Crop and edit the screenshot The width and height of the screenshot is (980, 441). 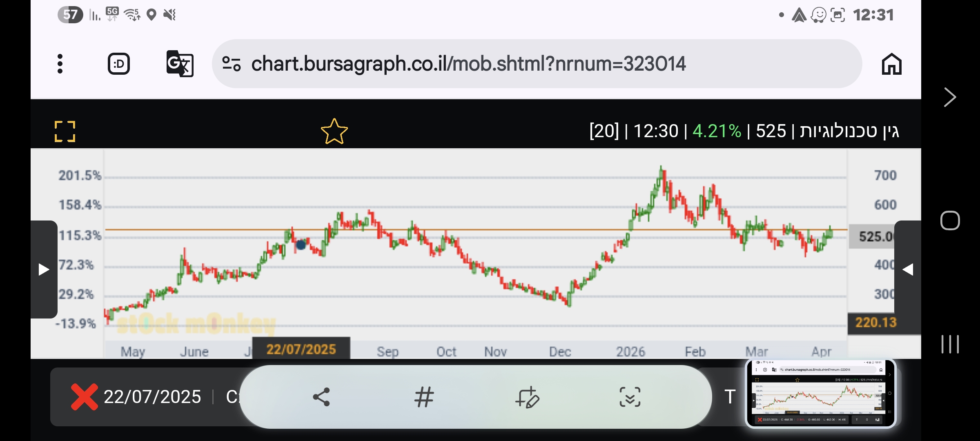point(527,397)
